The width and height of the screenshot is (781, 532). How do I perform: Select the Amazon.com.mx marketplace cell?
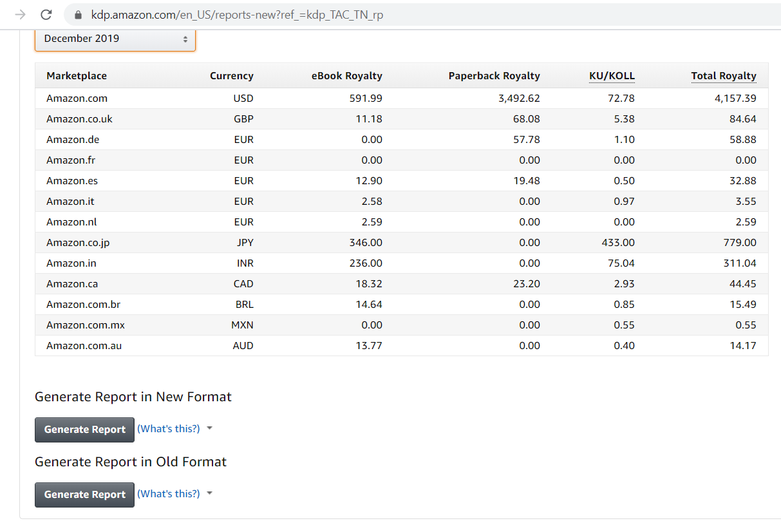86,325
